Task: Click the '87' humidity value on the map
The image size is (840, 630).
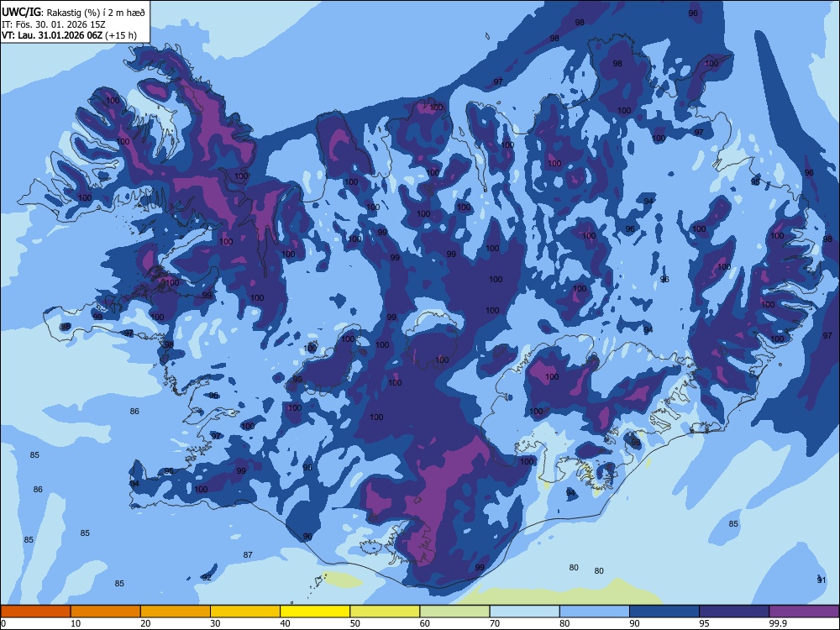Action: [248, 555]
